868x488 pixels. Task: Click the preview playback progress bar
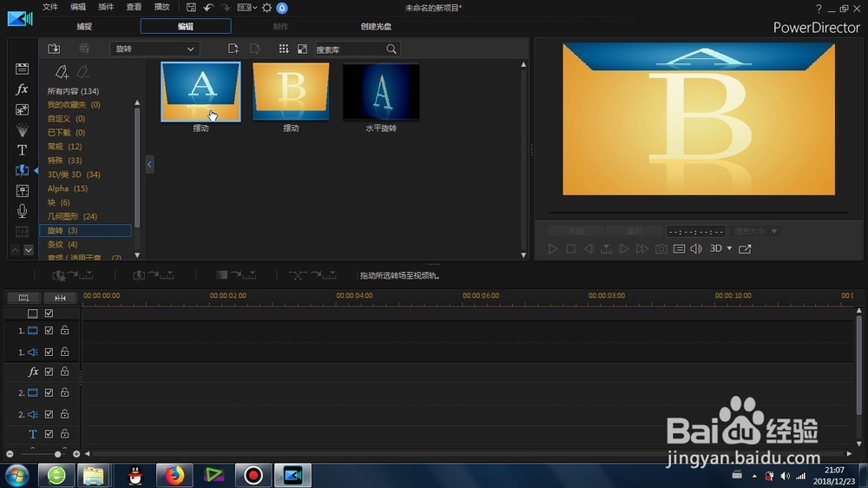699,212
